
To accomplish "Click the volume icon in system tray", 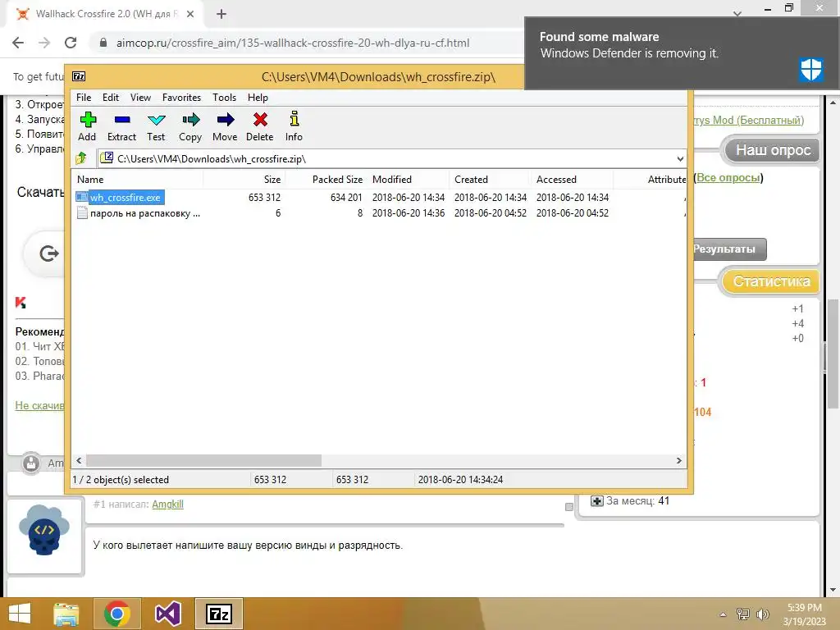I will pyautogui.click(x=762, y=614).
